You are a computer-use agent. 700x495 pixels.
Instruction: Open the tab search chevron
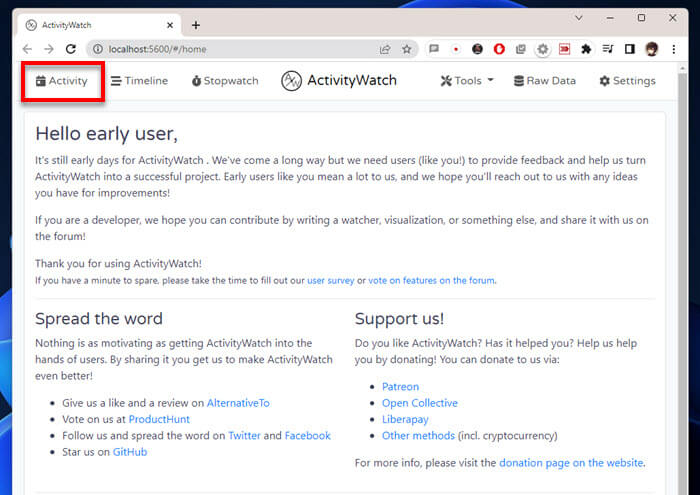(x=579, y=18)
